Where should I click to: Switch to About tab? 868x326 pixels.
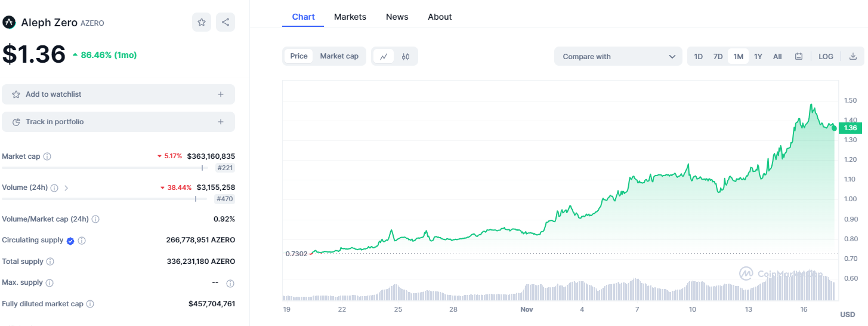440,17
